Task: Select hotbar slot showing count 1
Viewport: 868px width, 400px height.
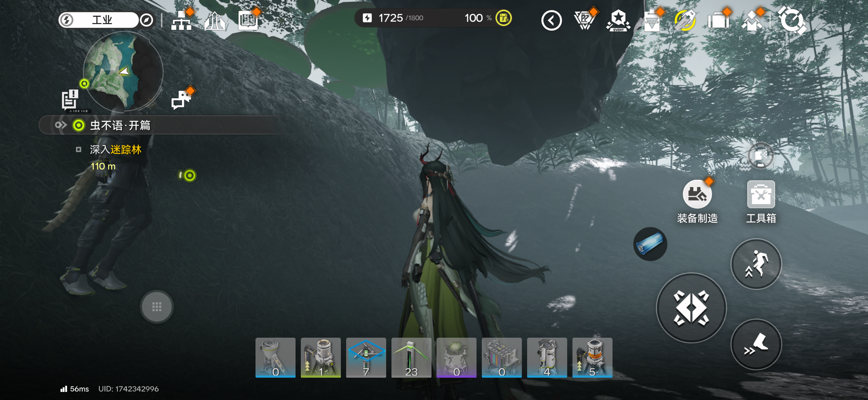Action: coord(320,358)
